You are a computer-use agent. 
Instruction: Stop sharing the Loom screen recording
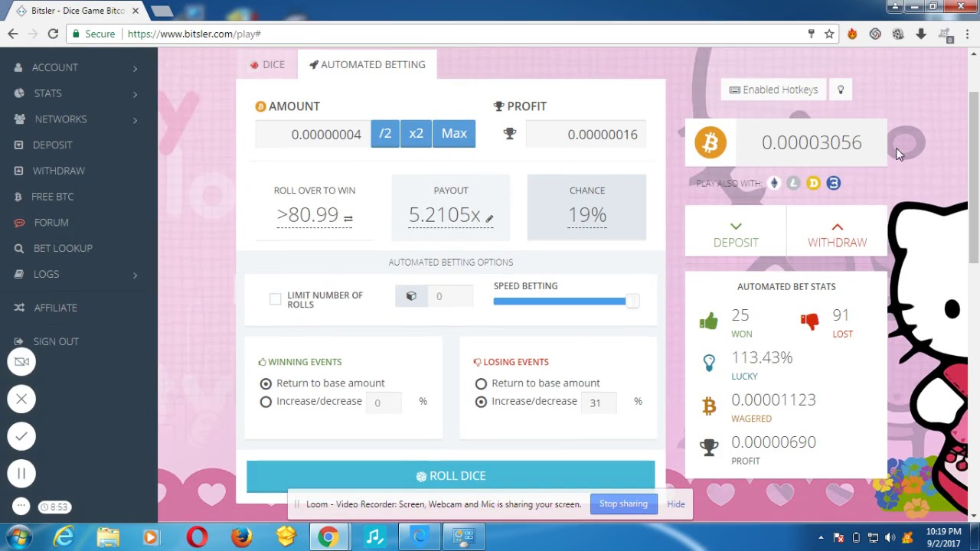pos(623,504)
